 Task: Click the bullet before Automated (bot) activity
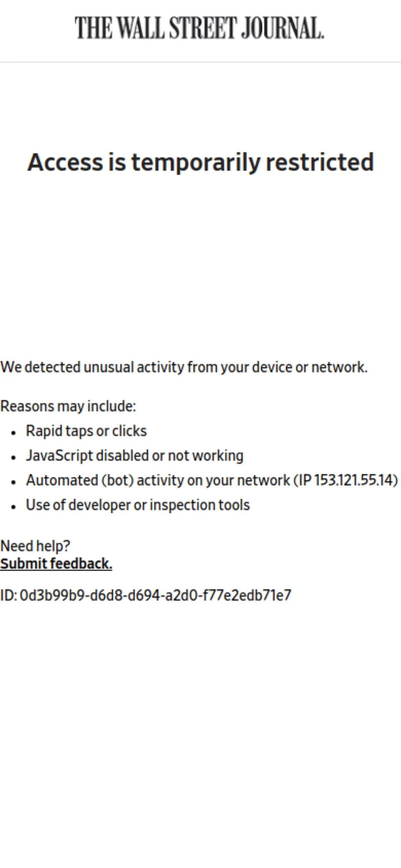click(13, 482)
